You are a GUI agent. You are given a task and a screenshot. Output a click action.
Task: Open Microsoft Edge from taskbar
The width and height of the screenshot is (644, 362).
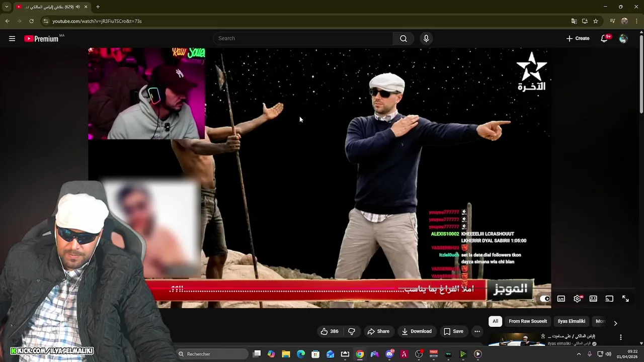pos(301,354)
